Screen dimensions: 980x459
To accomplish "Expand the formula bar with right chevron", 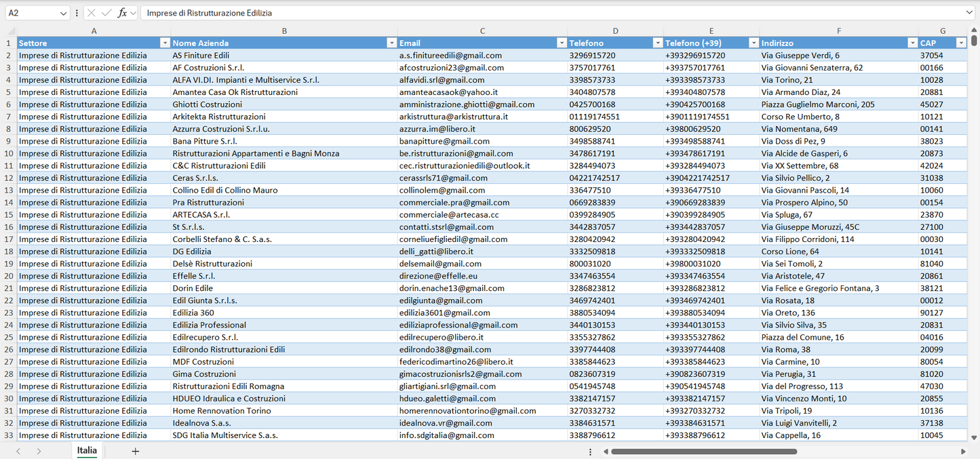I will coord(969,13).
